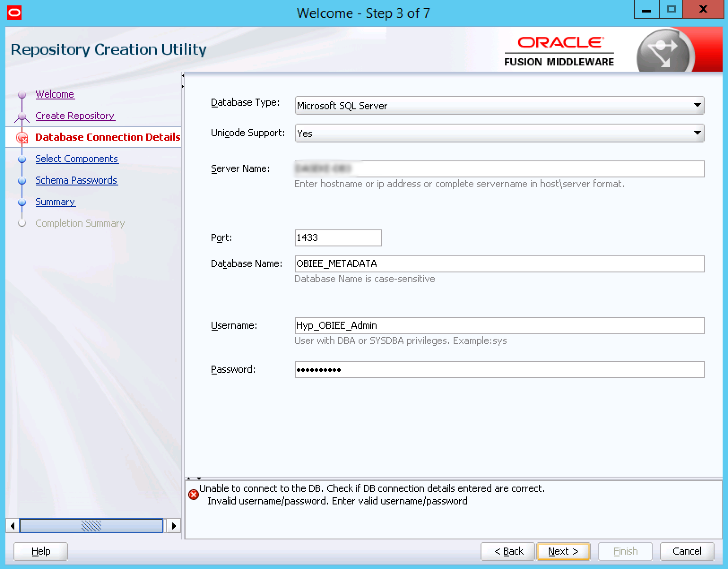The height and width of the screenshot is (569, 728).
Task: Click the Schema Passwords step bullet
Action: click(x=22, y=181)
